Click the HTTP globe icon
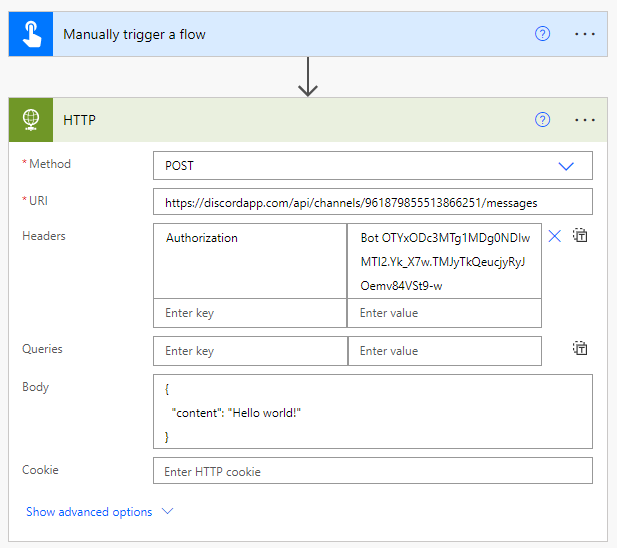Screen dimensions: 617x548 pos(30,120)
